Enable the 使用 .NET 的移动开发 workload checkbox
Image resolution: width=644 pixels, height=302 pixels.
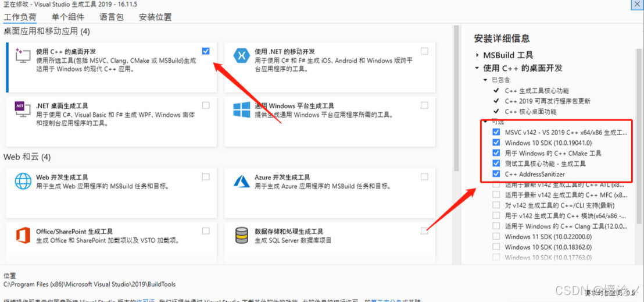424,51
